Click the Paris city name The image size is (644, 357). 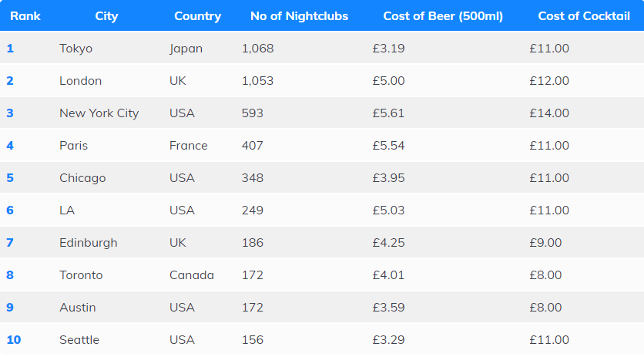click(x=73, y=146)
